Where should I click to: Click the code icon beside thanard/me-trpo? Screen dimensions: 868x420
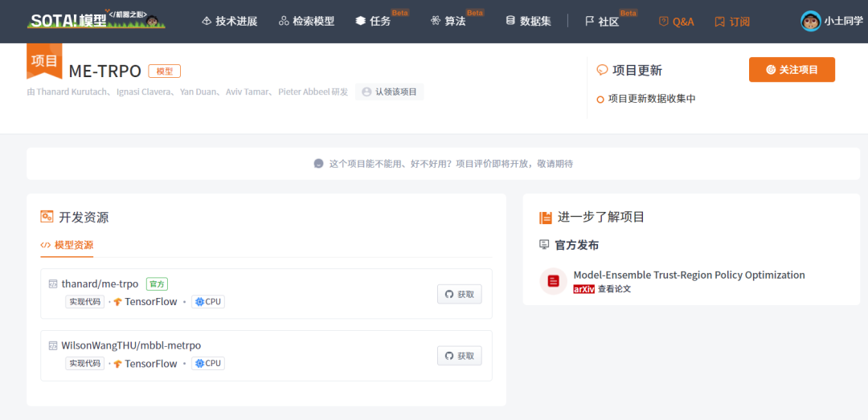(53, 283)
